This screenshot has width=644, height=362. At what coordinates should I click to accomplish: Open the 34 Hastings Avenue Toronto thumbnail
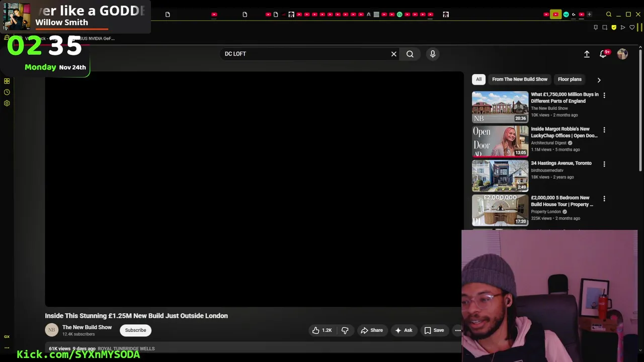coord(500,176)
